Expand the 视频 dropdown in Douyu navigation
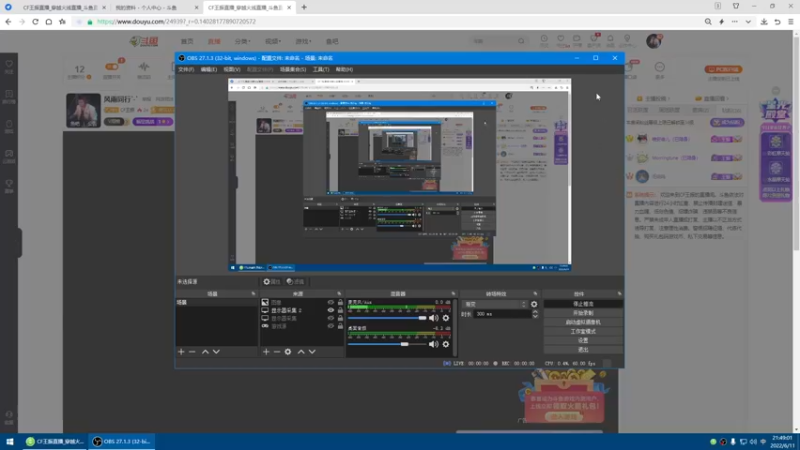The width and height of the screenshot is (800, 450). pos(272,41)
